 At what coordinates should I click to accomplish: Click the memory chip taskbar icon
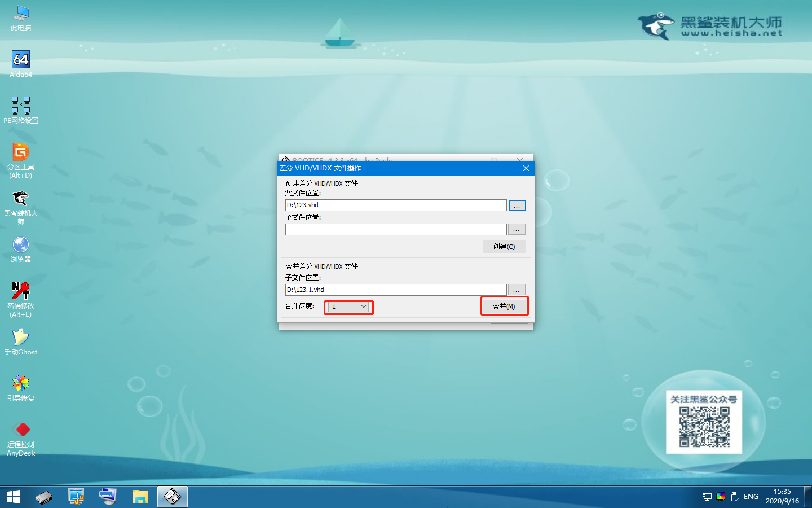(x=44, y=497)
